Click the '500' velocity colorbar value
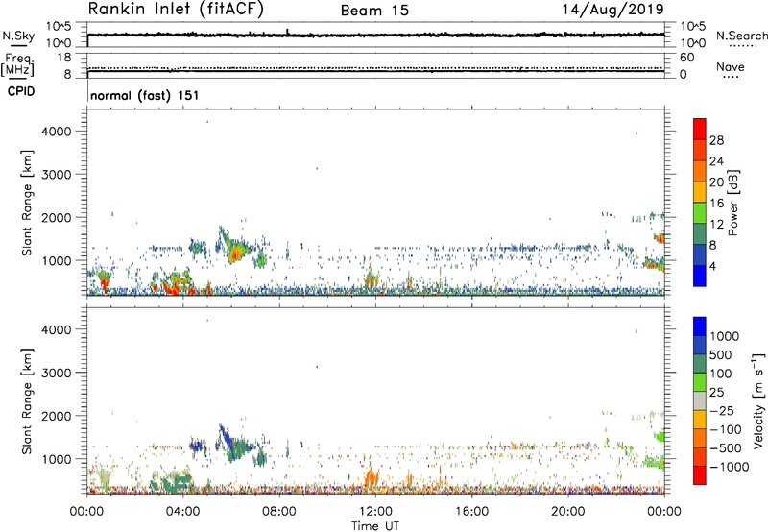Image resolution: width=768 pixels, height=532 pixels. pos(721,354)
